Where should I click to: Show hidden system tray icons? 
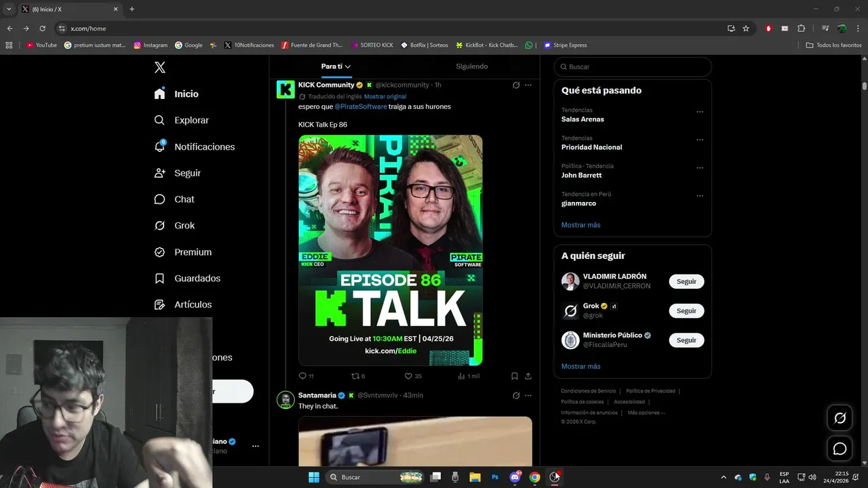723,477
